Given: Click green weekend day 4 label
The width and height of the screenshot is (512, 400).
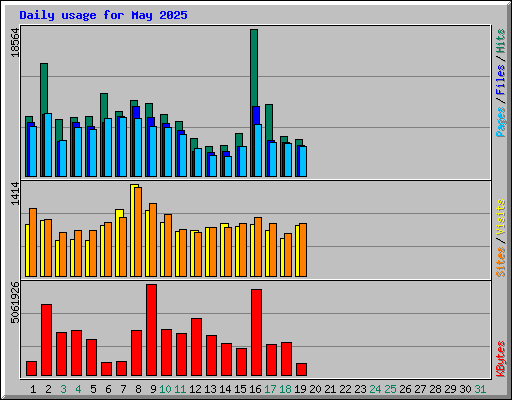Looking at the screenshot, I should point(78,389).
